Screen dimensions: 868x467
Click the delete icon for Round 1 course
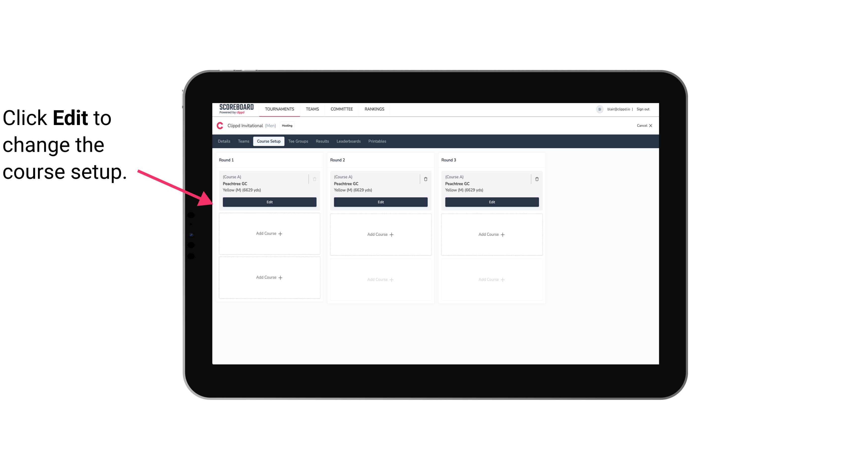(x=315, y=179)
